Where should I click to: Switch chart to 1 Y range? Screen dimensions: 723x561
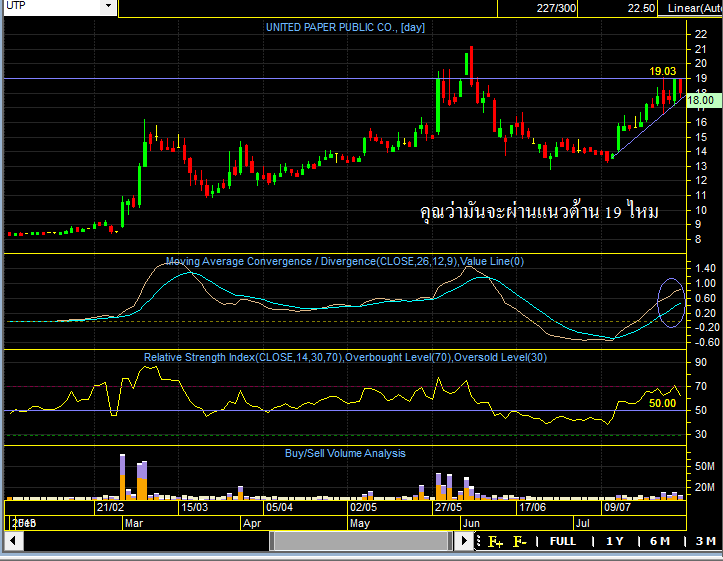pos(615,541)
